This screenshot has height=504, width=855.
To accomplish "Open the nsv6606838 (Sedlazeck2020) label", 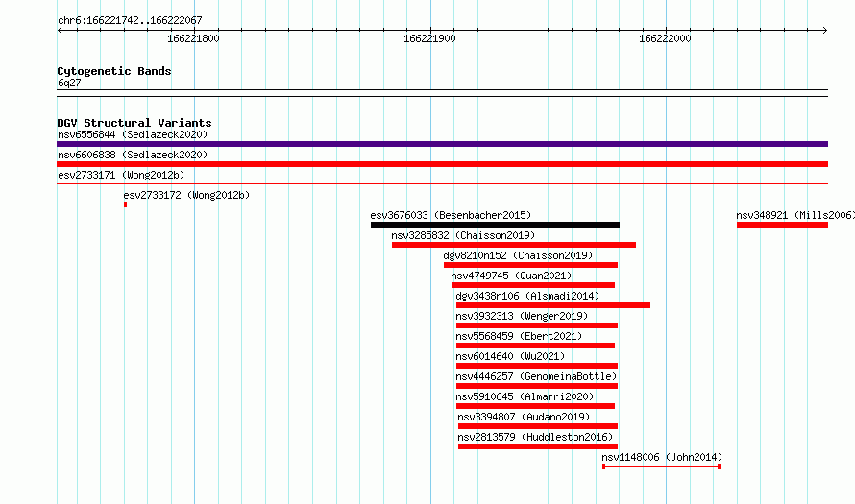I will pos(133,155).
